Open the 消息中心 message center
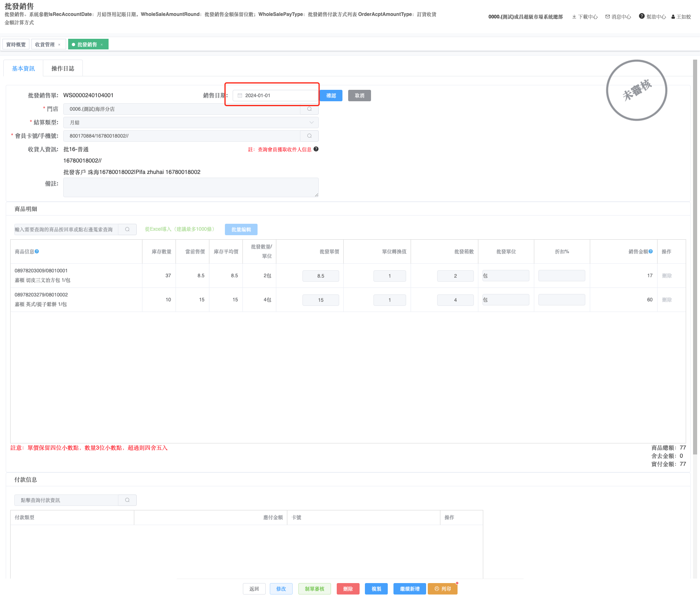The image size is (700, 599). (618, 17)
